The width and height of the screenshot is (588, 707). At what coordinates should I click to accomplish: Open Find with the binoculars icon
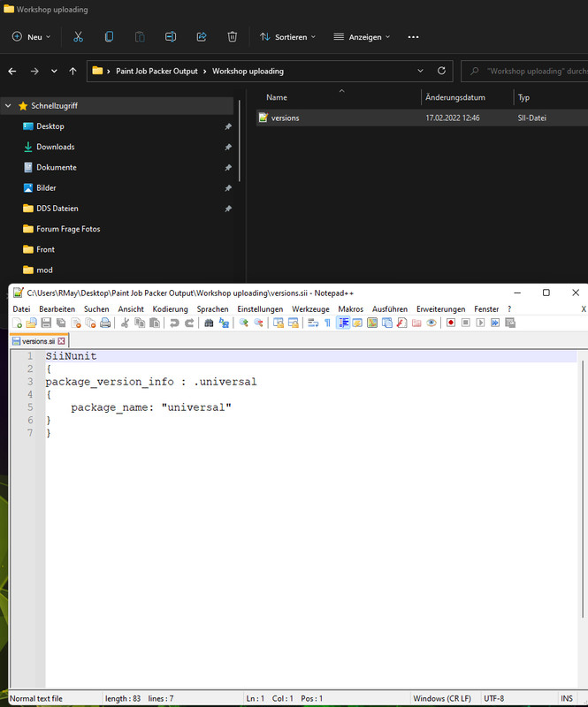[x=209, y=323]
